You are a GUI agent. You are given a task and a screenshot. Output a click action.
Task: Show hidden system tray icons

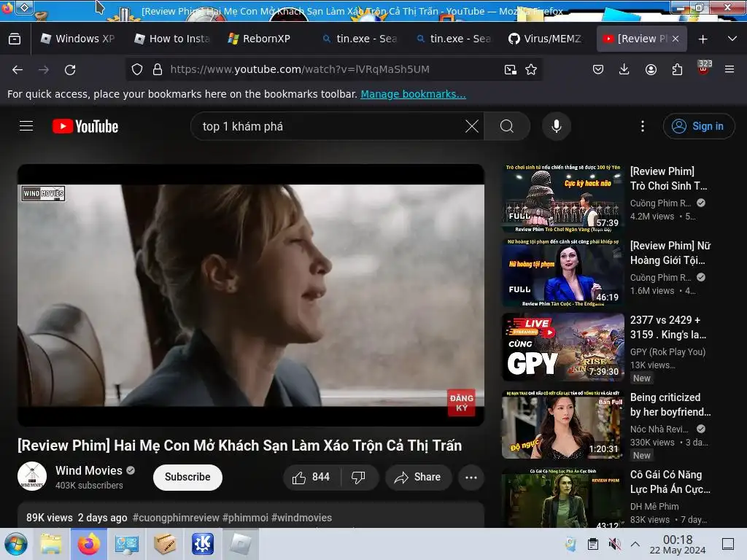(x=635, y=544)
